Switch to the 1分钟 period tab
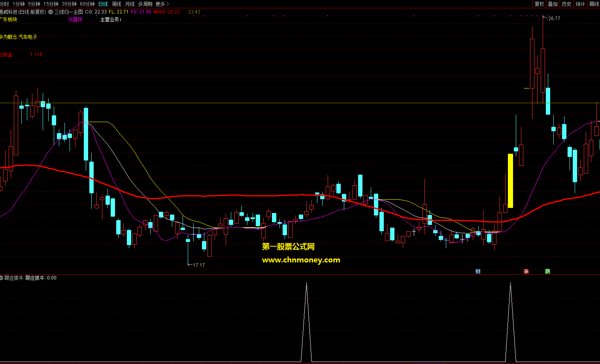 [19, 4]
